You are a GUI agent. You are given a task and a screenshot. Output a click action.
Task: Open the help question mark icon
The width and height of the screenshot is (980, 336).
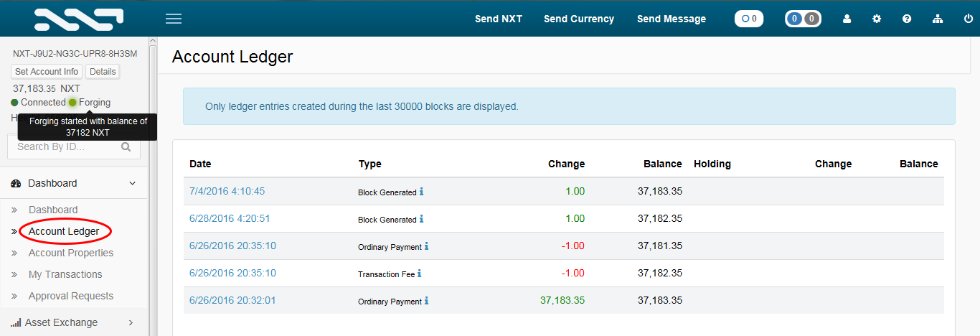(x=907, y=19)
